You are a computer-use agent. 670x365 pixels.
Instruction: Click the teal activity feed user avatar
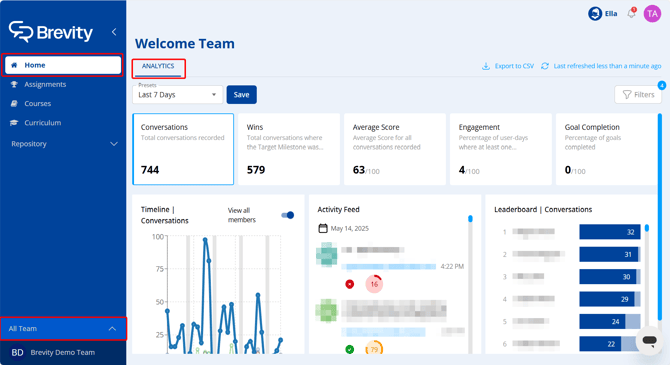[x=326, y=254]
